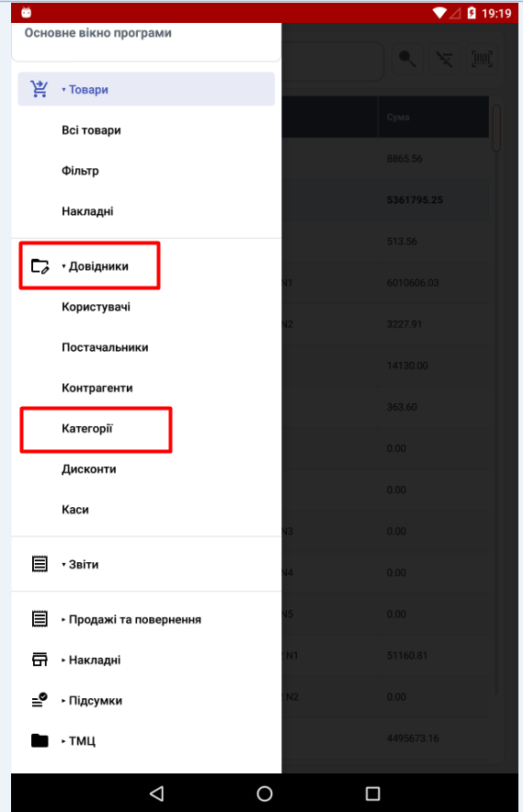
Task: Click the checklist icon beside Підсумки
Action: click(40, 700)
